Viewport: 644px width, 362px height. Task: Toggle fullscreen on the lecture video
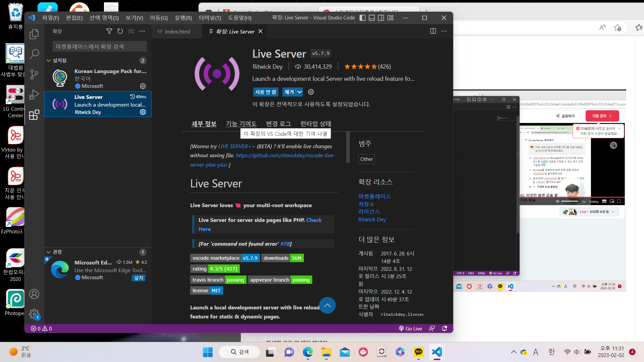(619, 201)
